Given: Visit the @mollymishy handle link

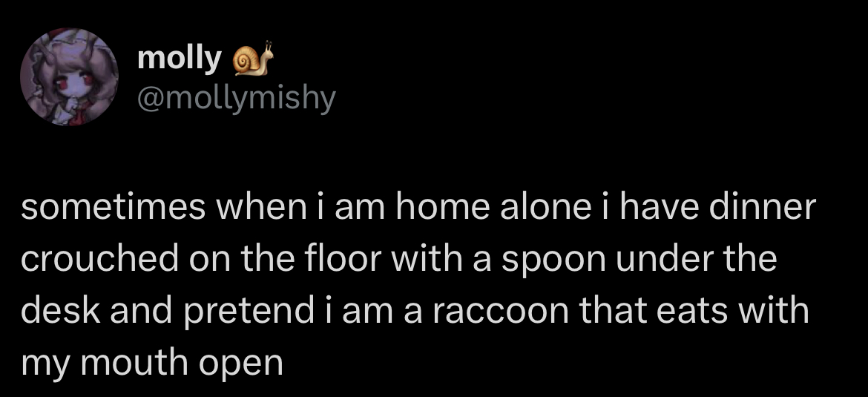Looking at the screenshot, I should 237,99.
